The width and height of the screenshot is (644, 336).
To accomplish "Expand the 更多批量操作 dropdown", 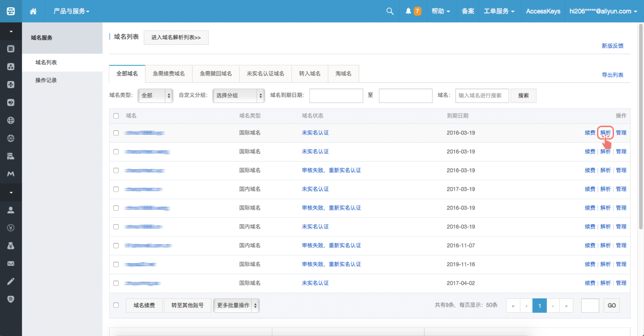I will click(236, 306).
